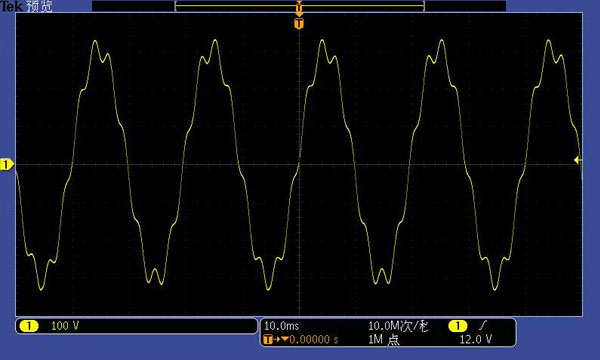Click the 10.0ms timebase readout

pyautogui.click(x=281, y=326)
